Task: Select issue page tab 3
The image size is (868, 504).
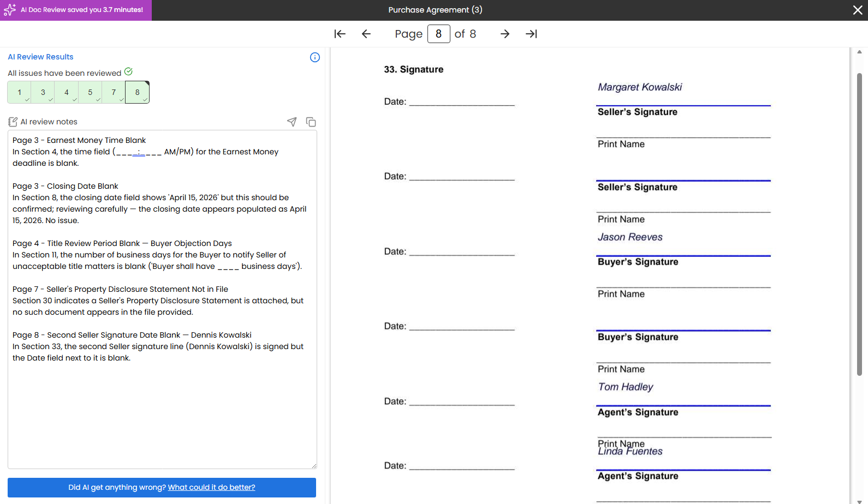Action: tap(43, 92)
